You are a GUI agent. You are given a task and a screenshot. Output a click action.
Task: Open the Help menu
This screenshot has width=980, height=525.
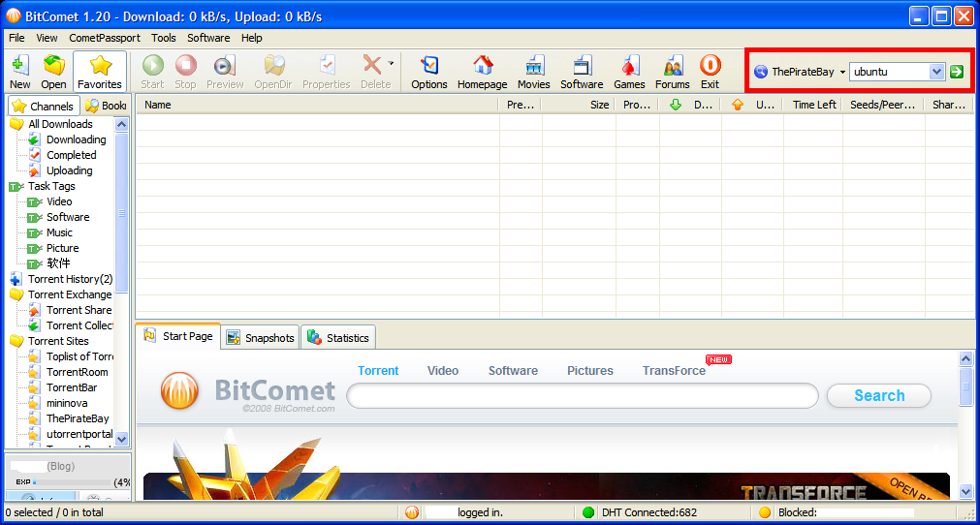(x=252, y=38)
